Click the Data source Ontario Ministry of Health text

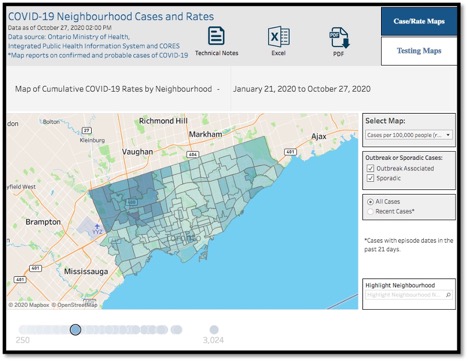click(x=69, y=37)
